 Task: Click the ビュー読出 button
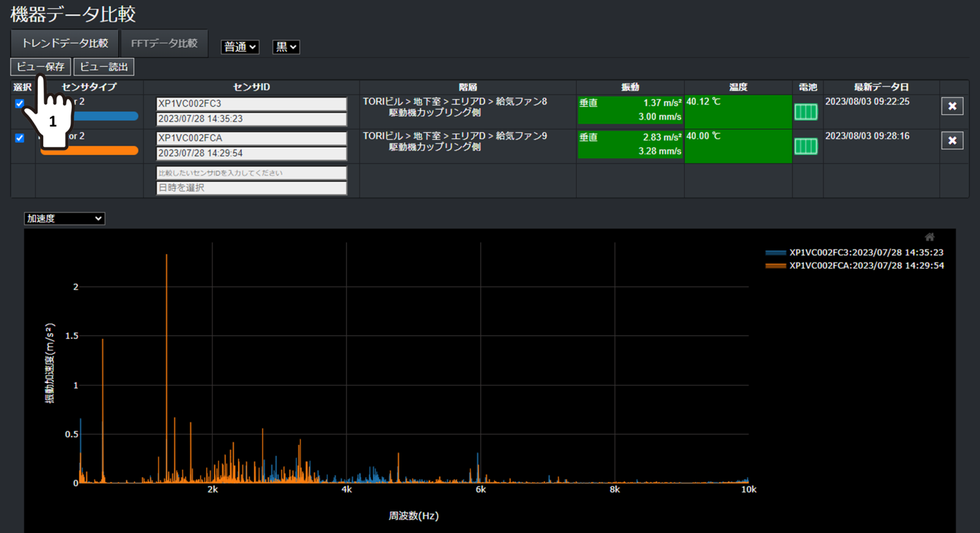coord(104,67)
